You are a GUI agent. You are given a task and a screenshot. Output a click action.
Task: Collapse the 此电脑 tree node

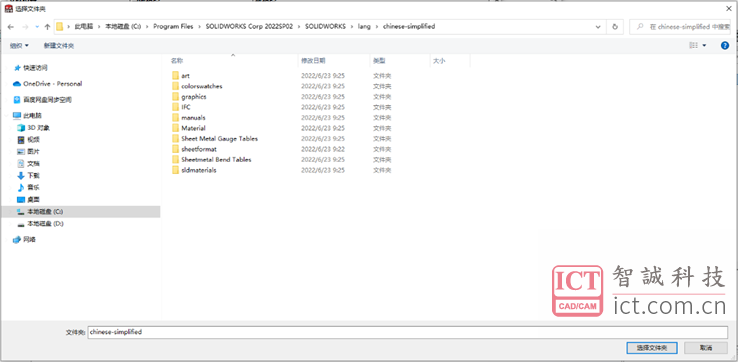[8, 115]
